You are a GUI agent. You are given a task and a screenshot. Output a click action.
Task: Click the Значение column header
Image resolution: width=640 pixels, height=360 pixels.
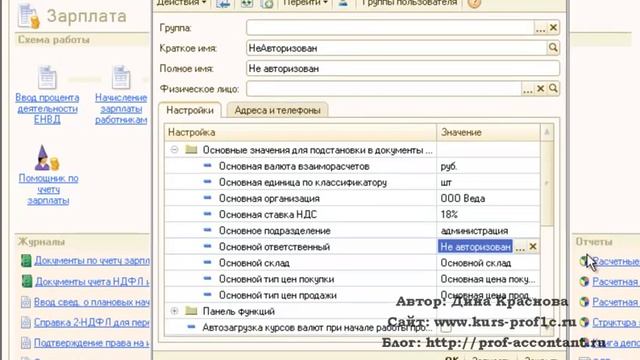488,132
